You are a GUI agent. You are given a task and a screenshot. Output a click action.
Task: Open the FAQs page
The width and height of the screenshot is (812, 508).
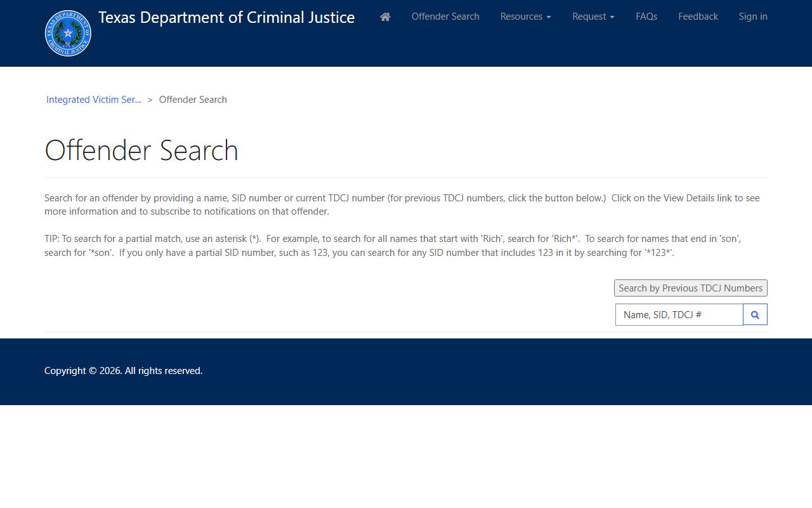[646, 17]
